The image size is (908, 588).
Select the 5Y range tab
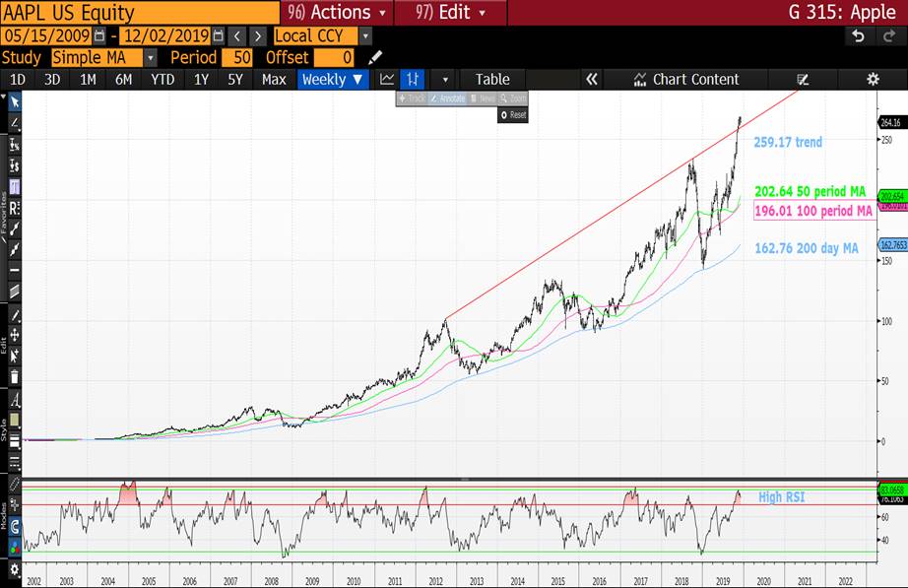click(235, 80)
